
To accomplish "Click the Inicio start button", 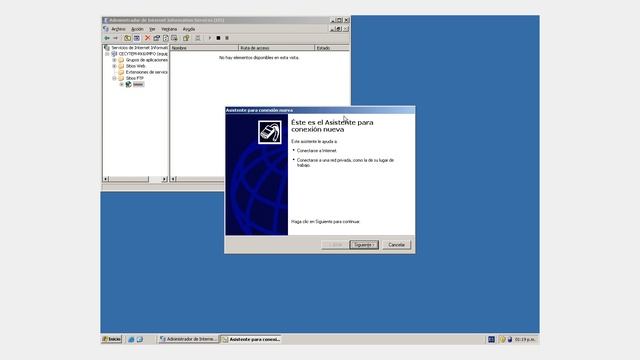I will (x=111, y=339).
